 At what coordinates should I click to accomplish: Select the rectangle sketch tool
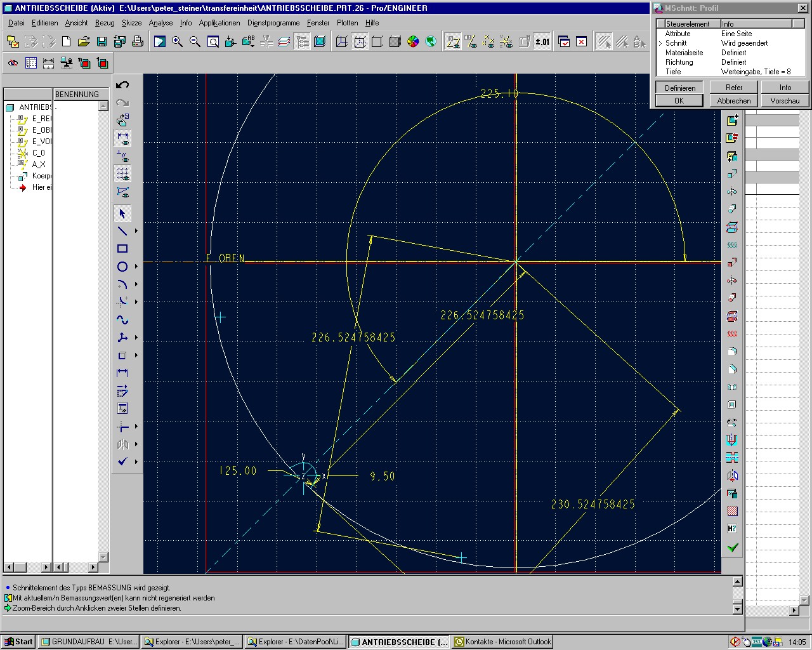coord(122,249)
